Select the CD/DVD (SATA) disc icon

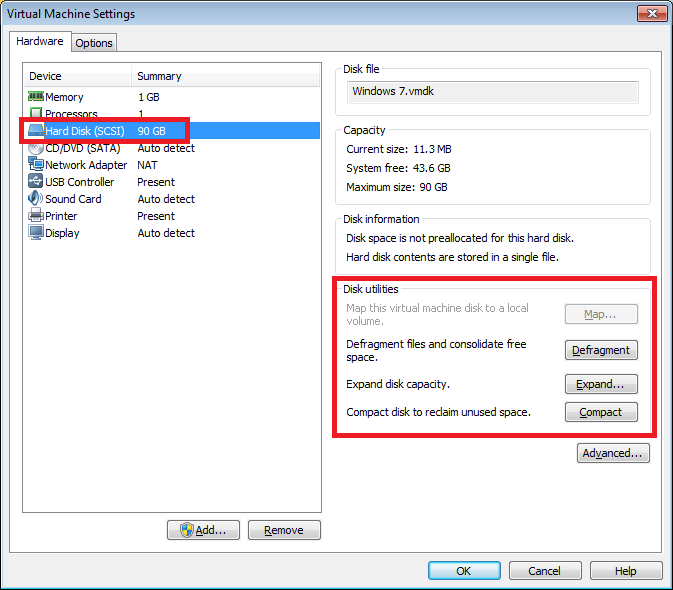[36, 148]
